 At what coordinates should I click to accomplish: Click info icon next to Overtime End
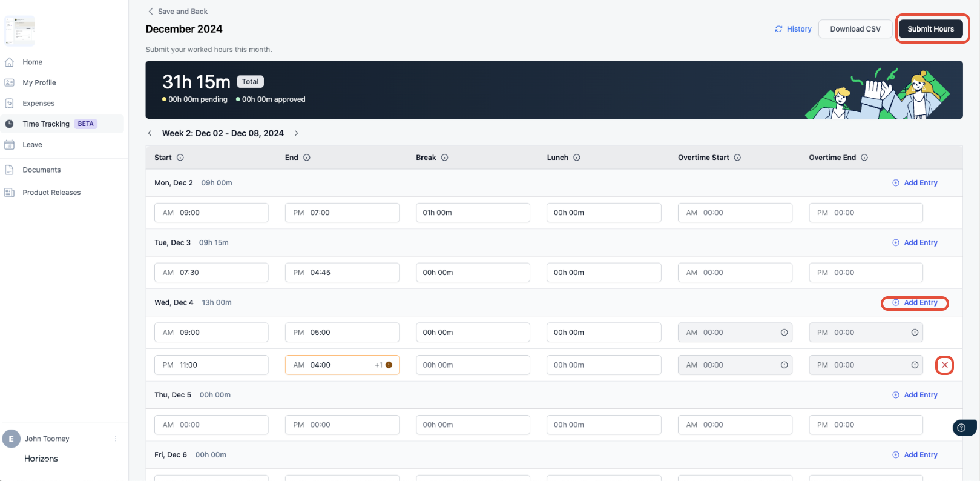click(864, 158)
